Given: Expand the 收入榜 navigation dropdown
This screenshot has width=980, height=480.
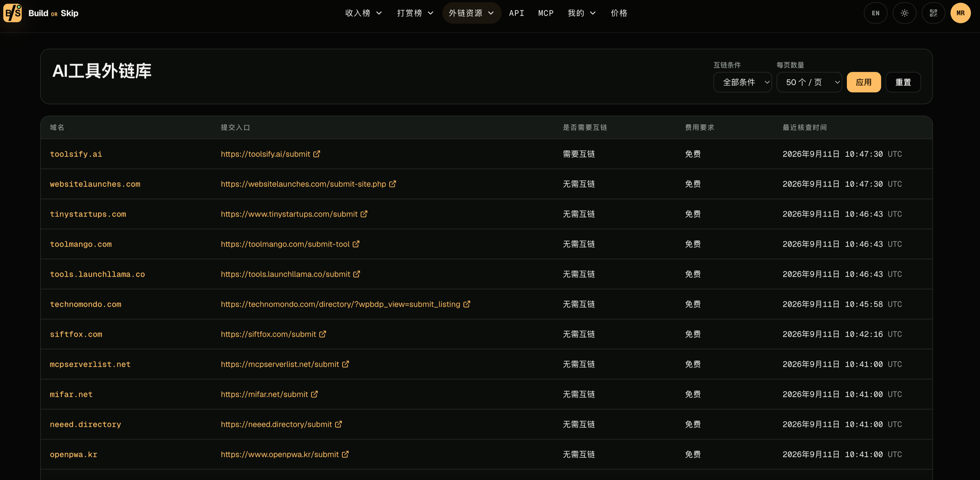Looking at the screenshot, I should click(x=363, y=13).
